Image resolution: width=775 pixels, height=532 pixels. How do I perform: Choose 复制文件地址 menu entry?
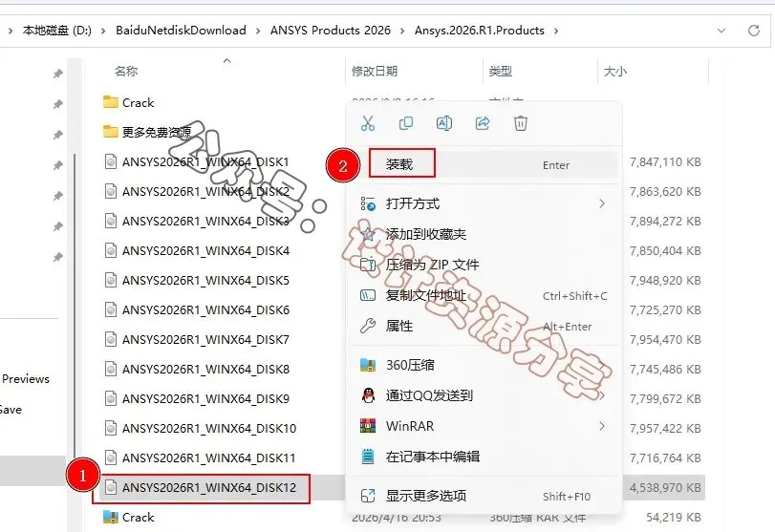coord(484,295)
